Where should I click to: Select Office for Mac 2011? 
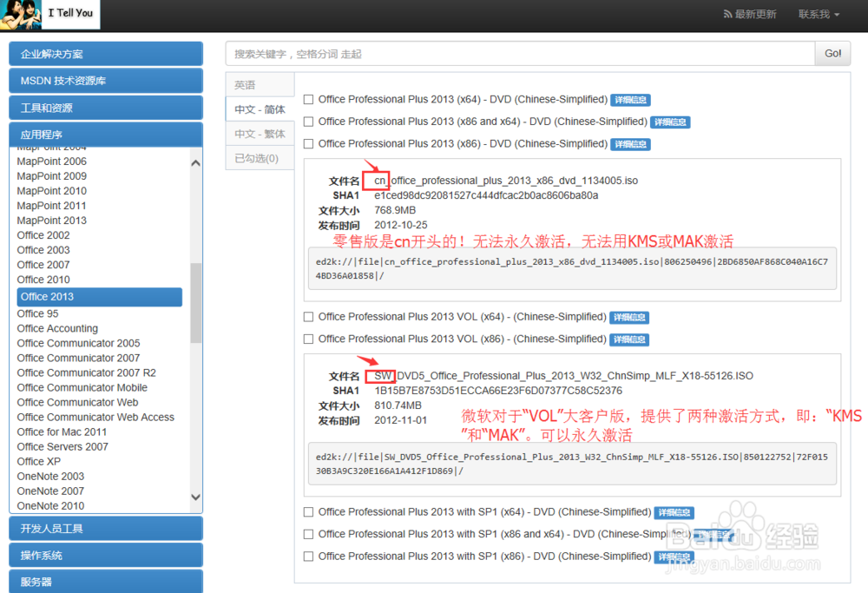(62, 432)
